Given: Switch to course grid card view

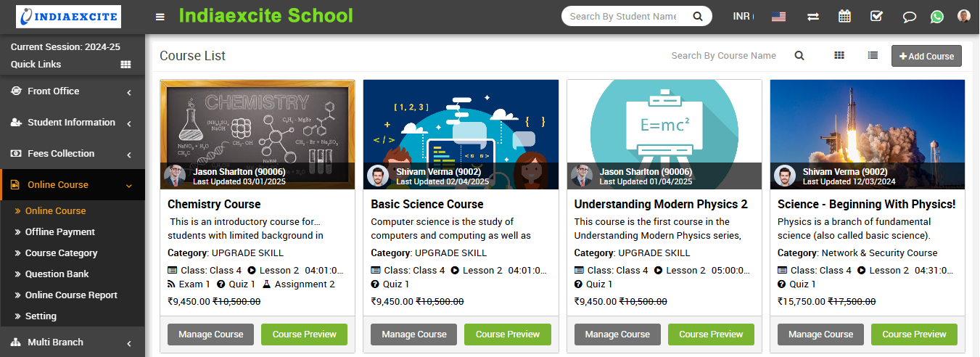Looking at the screenshot, I should 839,55.
